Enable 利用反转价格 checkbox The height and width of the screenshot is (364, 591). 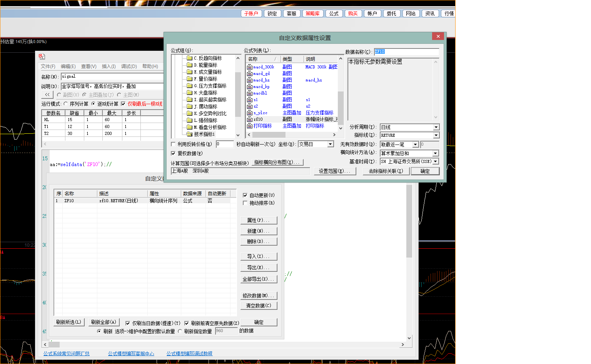(x=173, y=144)
